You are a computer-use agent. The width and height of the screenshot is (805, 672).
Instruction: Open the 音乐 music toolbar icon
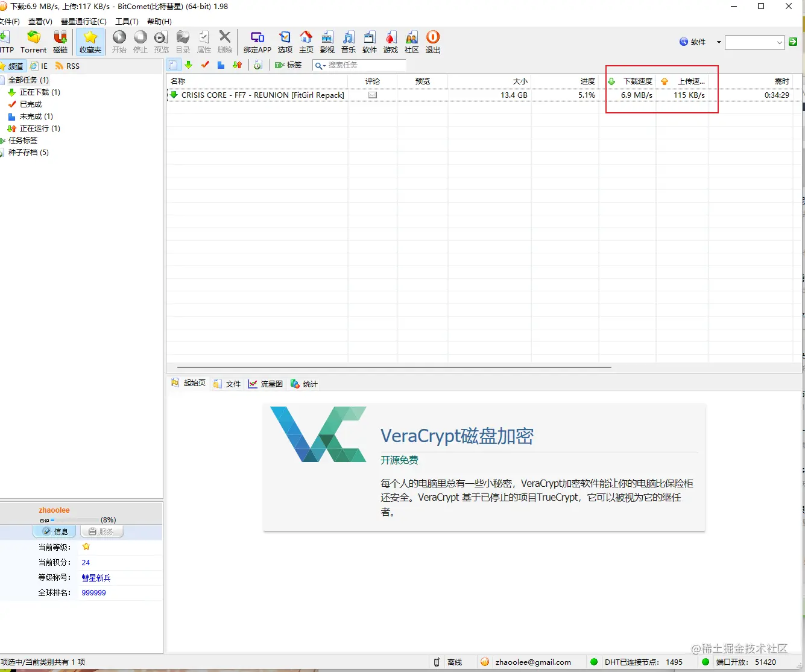tap(349, 42)
